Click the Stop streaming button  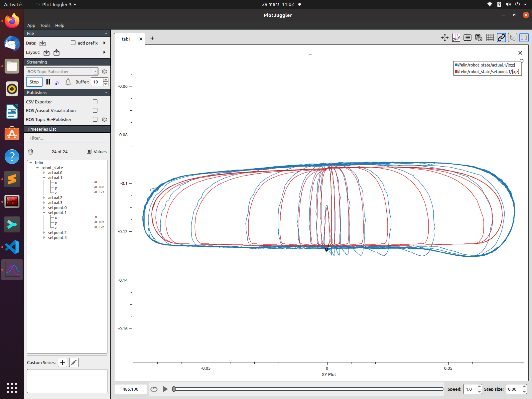[34, 82]
